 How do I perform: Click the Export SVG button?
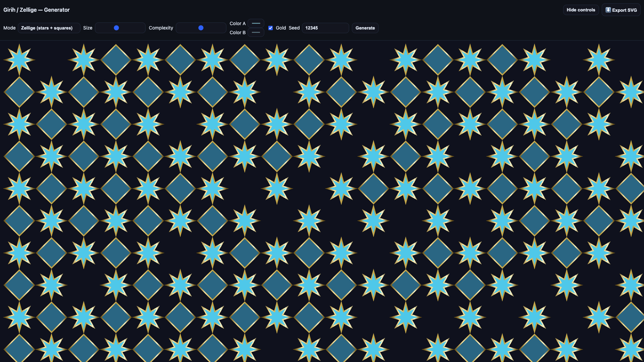pos(621,10)
